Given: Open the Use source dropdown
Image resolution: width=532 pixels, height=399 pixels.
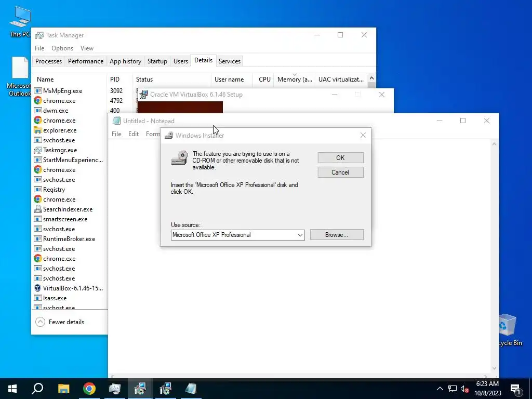Looking at the screenshot, I should pos(300,235).
